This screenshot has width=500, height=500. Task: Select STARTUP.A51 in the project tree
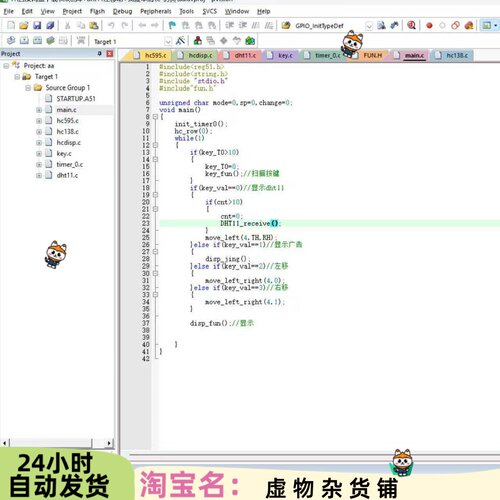76,99
